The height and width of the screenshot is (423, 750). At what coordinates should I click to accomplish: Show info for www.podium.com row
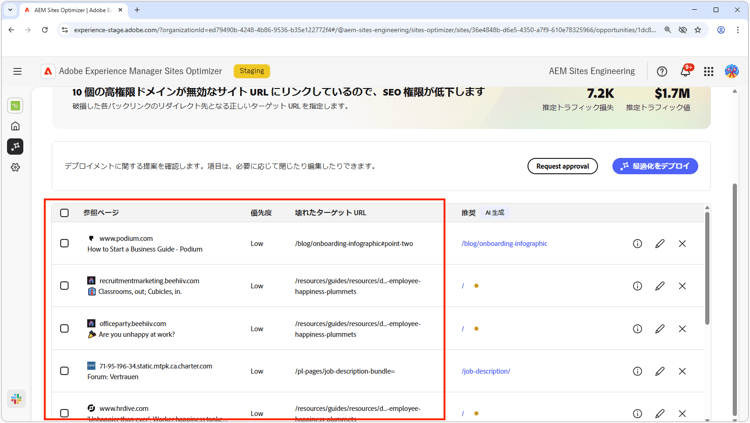coord(638,244)
